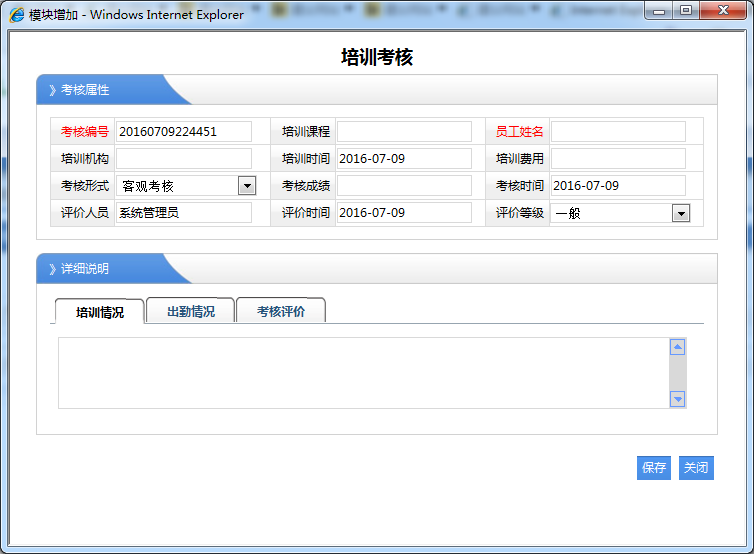Switch to the 出勤情况 tab
This screenshot has height=554, width=754.
pos(190,311)
